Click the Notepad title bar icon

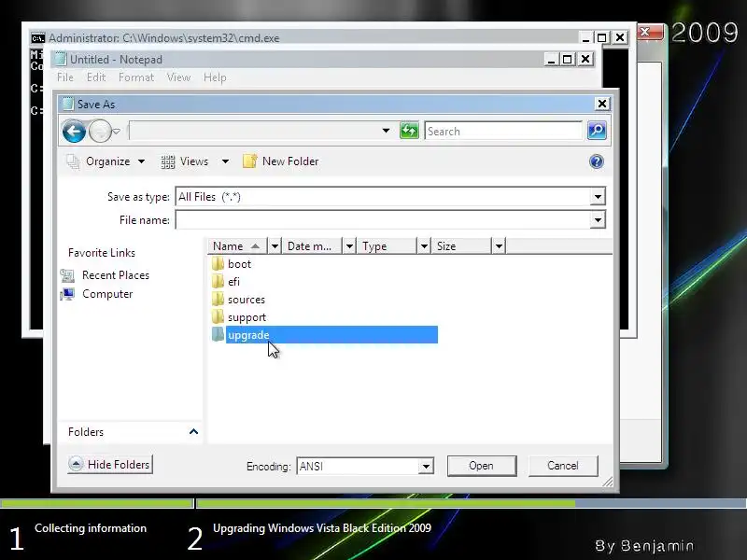pyautogui.click(x=60, y=59)
